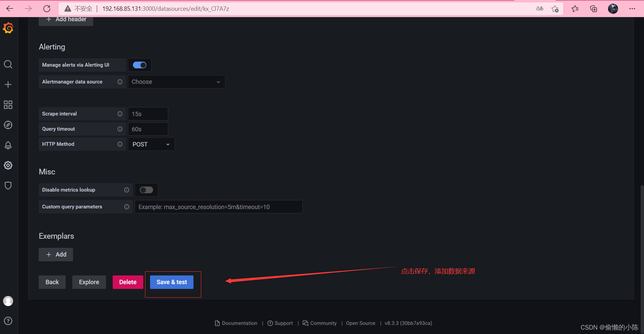644x334 pixels.
Task: Click the Explore button at bottom
Action: click(89, 282)
